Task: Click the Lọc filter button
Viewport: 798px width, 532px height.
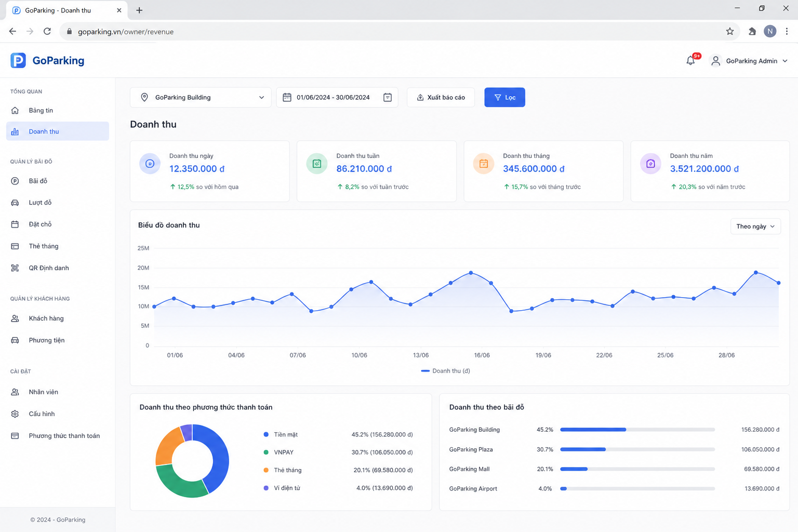Action: pyautogui.click(x=504, y=97)
